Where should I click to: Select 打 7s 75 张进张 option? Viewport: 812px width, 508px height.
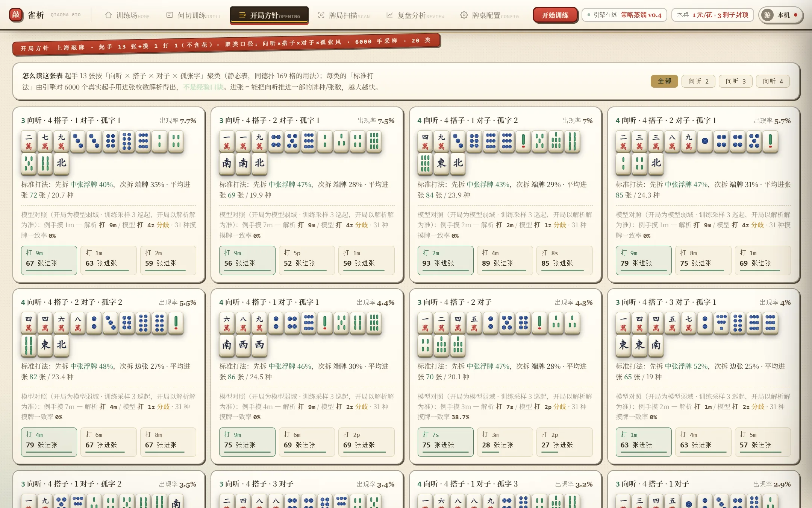445,442
